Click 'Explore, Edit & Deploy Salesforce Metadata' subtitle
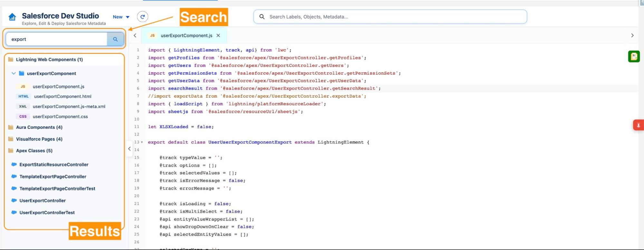 coord(64,23)
